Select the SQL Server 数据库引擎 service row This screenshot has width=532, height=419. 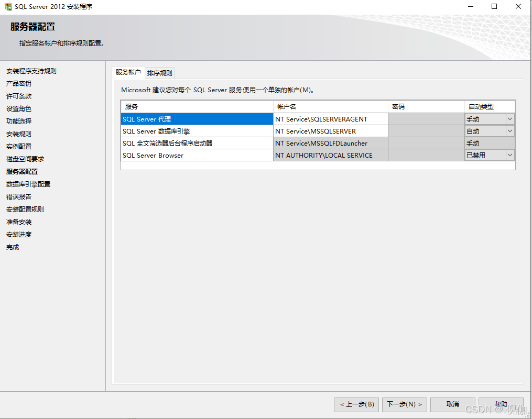pos(197,131)
